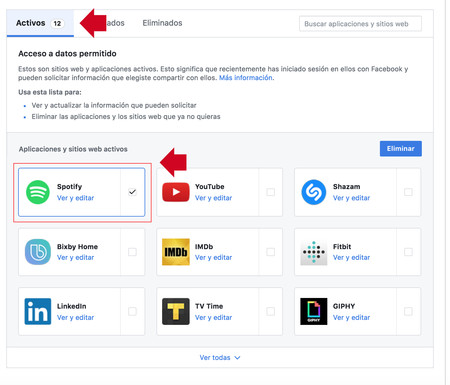Check the Fitbit checkbox

tap(408, 252)
